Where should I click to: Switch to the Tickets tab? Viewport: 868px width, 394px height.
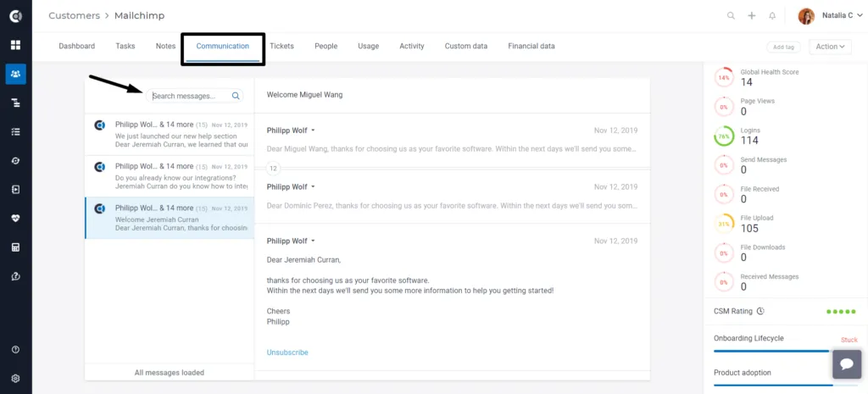point(281,47)
